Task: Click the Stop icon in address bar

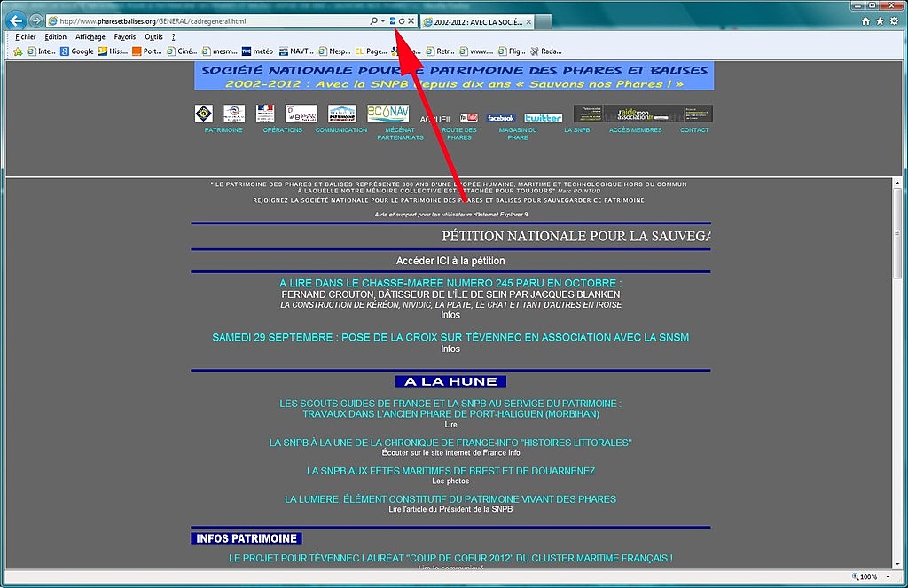Action: [411, 21]
